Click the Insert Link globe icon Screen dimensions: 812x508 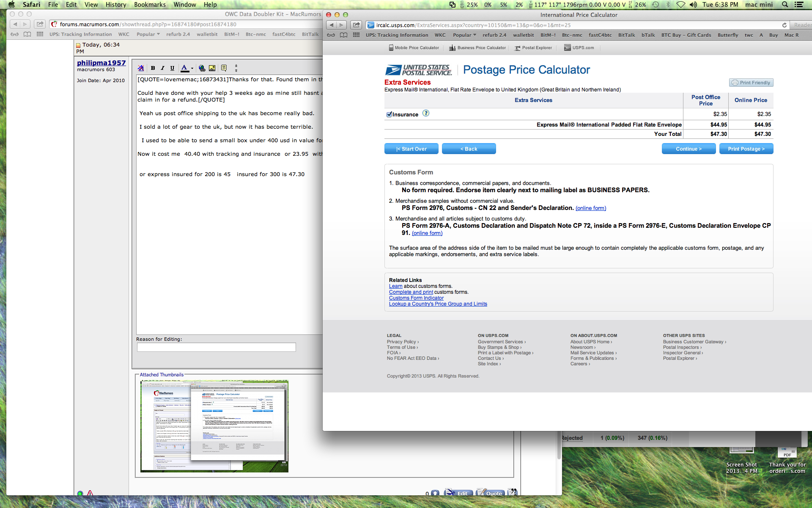click(202, 68)
